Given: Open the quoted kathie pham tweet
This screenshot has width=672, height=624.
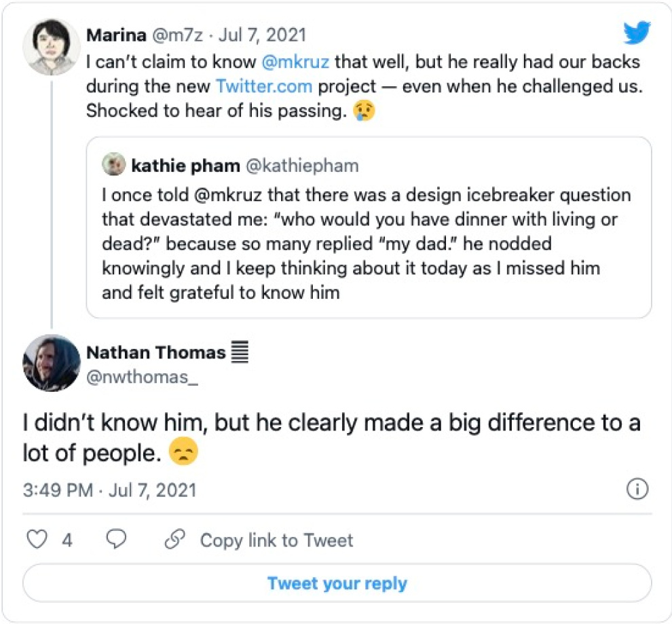Looking at the screenshot, I should (367, 244).
